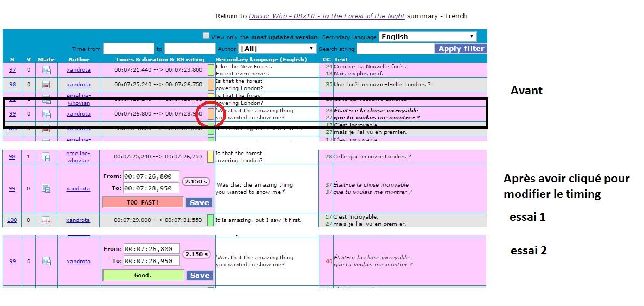Click state icon in sequence 97 row
This screenshot has height=306, width=644.
[46, 70]
